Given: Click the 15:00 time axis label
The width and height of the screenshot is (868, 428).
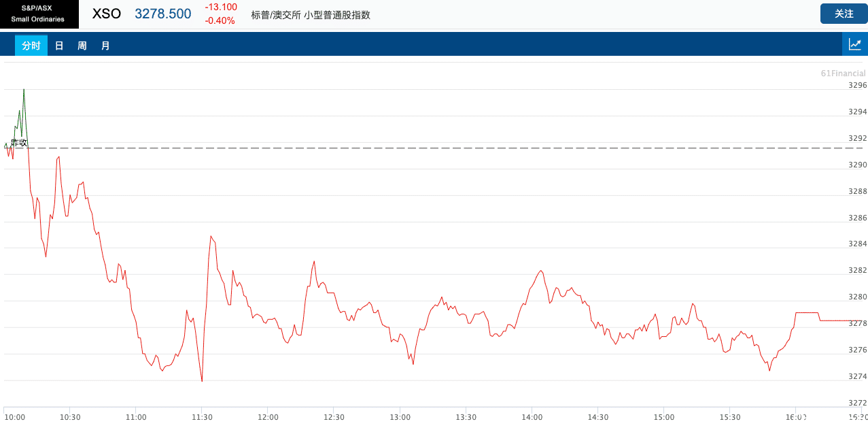Looking at the screenshot, I should click(663, 417).
